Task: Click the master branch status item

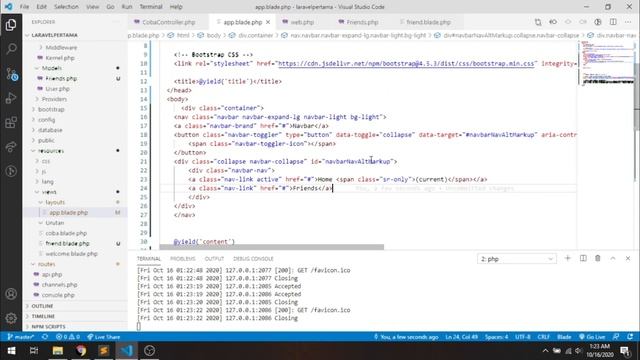Action: (x=21, y=337)
